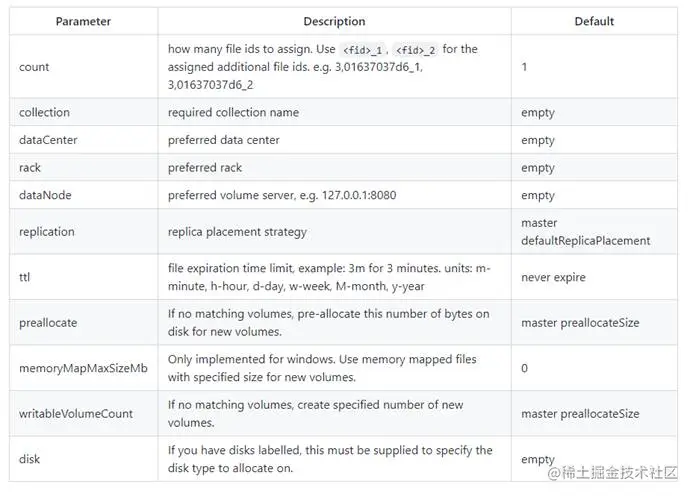
Task: Select the writableVolumeCount parameter name
Action: coord(76,413)
